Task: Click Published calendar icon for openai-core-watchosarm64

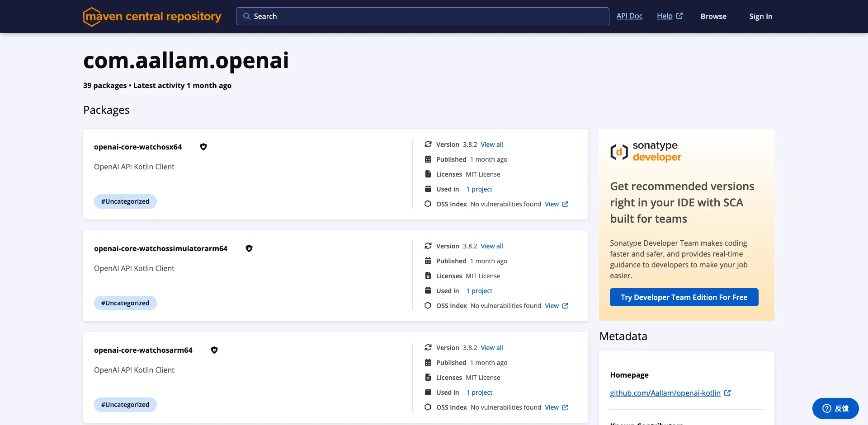Action: 428,363
